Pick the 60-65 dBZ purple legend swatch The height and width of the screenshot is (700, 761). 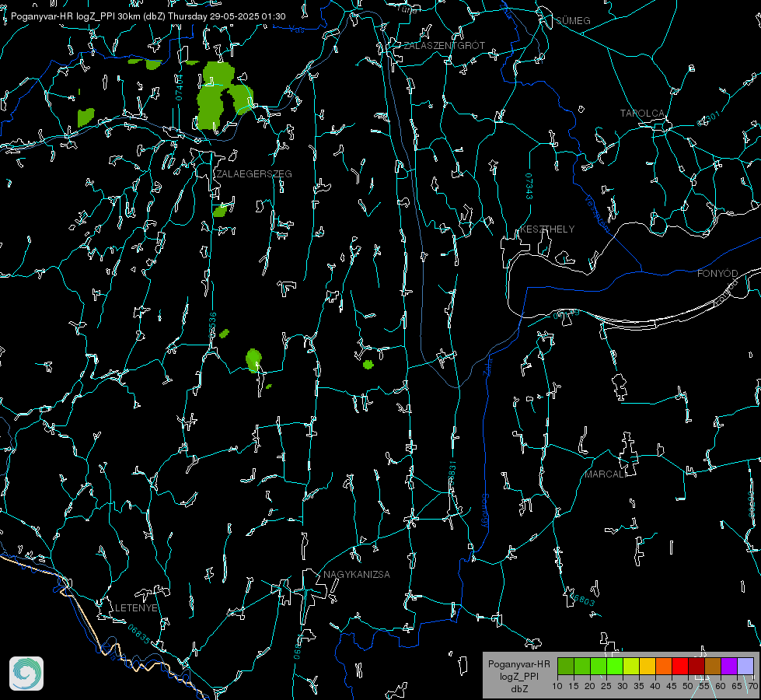click(729, 666)
